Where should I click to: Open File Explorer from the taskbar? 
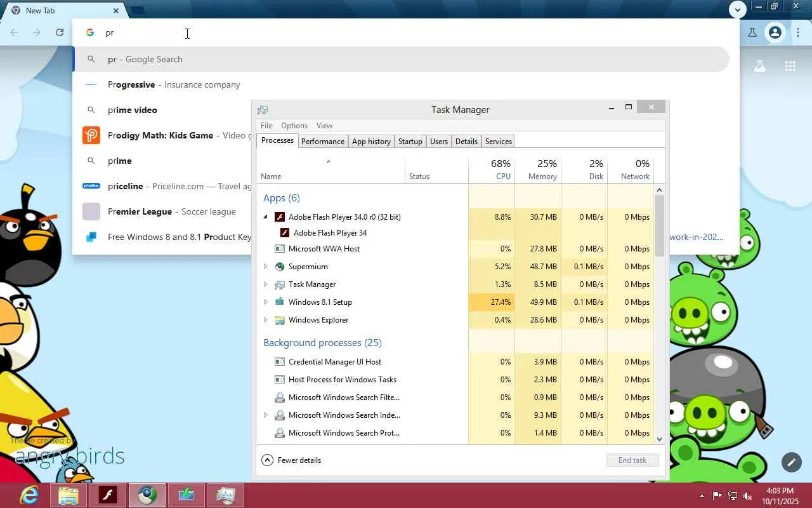(x=69, y=495)
